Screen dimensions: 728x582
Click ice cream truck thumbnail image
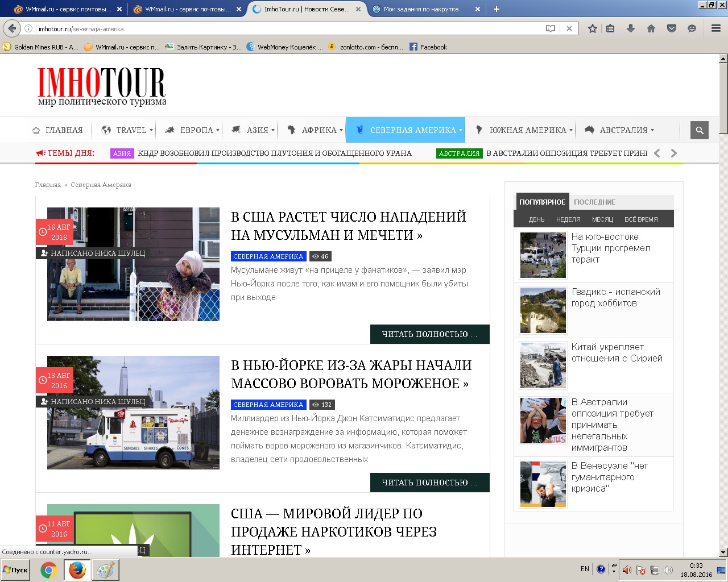[x=133, y=412]
